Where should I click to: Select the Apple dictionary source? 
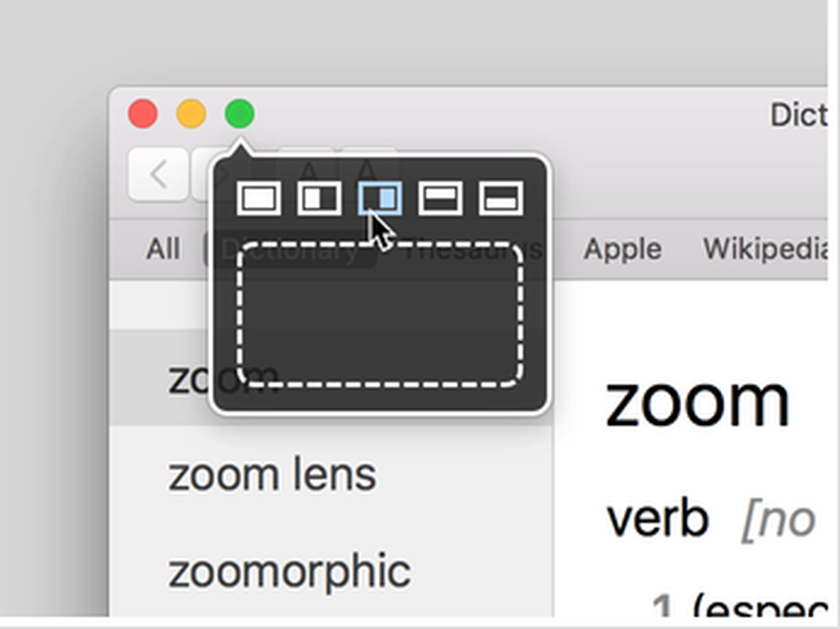pyautogui.click(x=622, y=249)
